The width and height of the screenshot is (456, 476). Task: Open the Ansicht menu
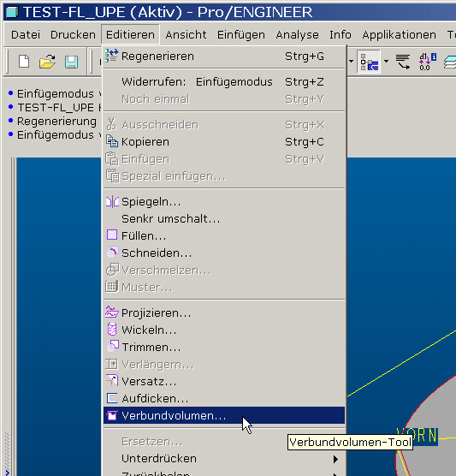[186, 34]
